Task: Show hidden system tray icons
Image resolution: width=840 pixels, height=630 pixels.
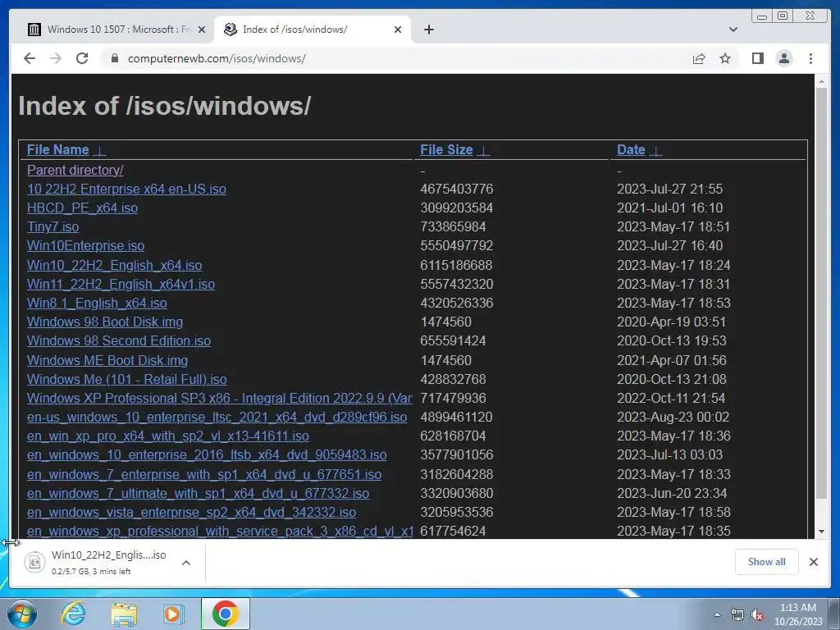Action: [717, 614]
